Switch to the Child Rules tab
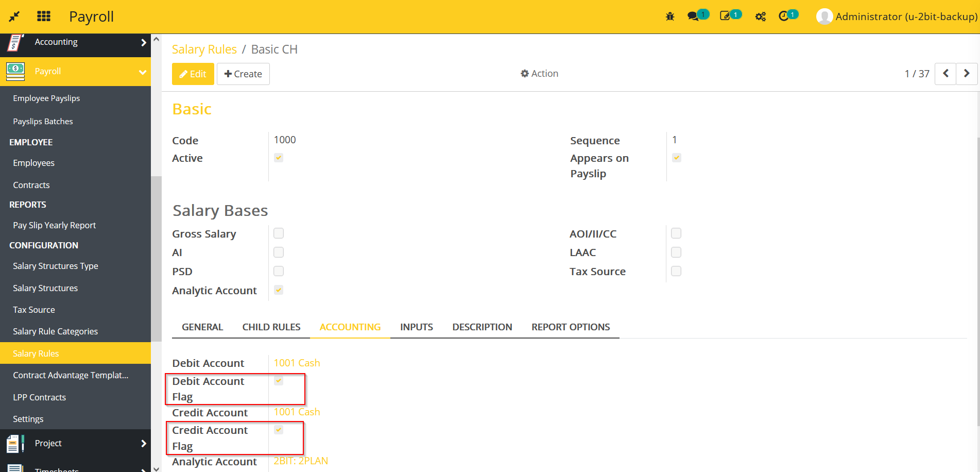The image size is (980, 472). pyautogui.click(x=271, y=327)
